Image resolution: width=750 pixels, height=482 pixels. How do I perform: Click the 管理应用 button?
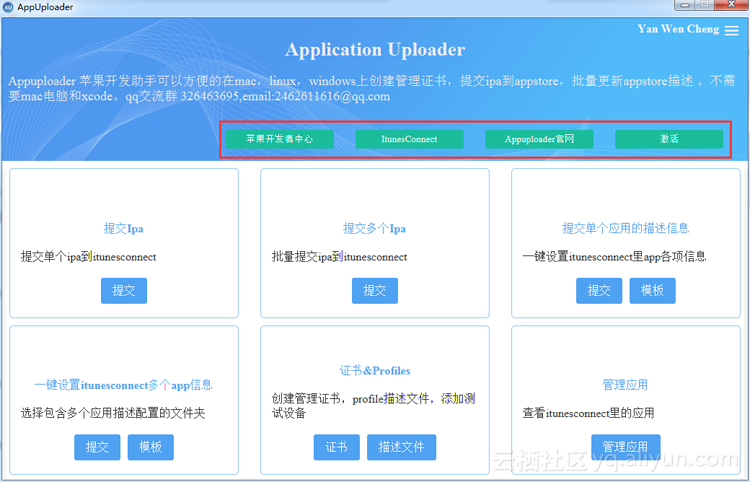(626, 447)
